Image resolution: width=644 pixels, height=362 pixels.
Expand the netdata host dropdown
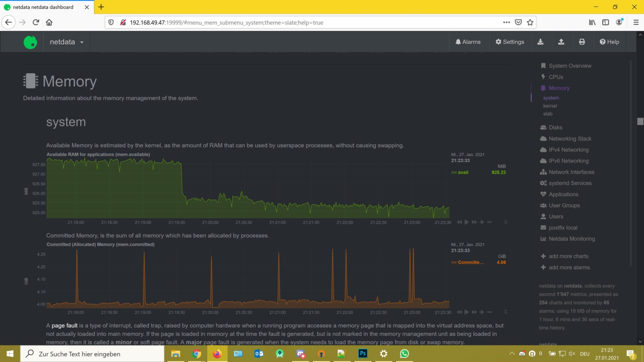[67, 42]
